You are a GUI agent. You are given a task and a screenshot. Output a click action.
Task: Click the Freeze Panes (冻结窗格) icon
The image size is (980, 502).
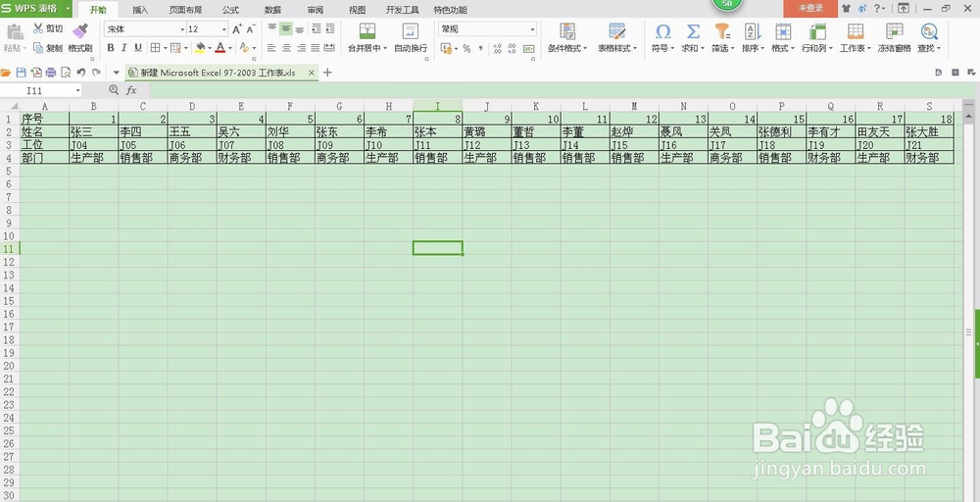(895, 31)
